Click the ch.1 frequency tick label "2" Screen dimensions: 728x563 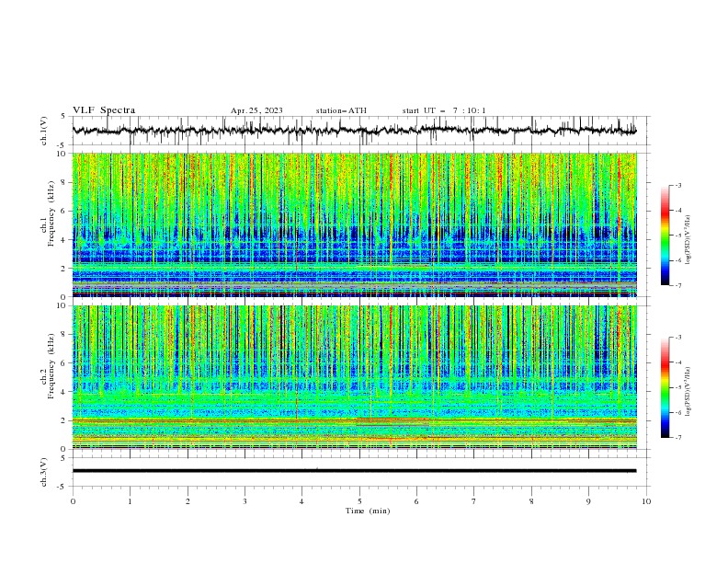click(x=64, y=269)
